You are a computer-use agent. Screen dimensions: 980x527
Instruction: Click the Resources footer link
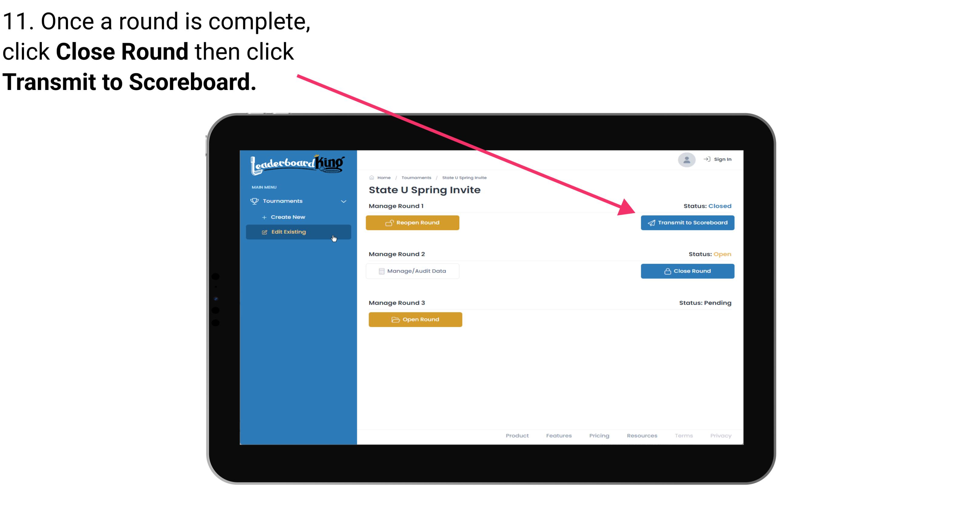[642, 436]
